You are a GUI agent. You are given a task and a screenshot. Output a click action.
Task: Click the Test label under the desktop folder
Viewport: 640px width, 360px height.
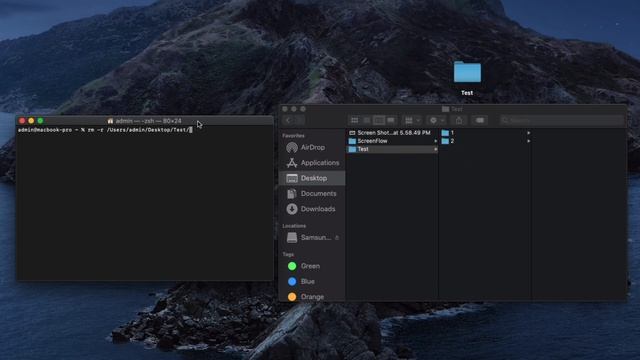pos(467,93)
